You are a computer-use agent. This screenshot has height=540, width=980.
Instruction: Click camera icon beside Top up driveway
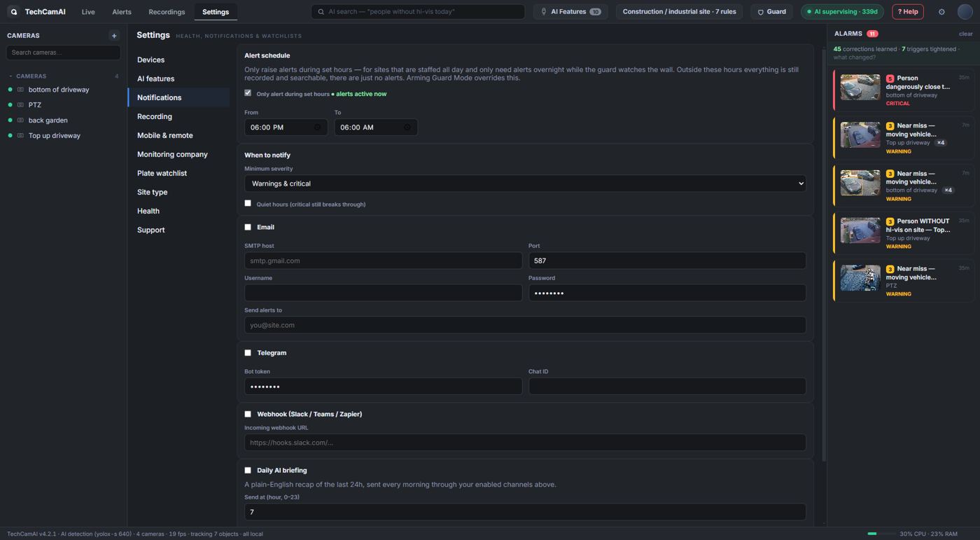pos(20,136)
